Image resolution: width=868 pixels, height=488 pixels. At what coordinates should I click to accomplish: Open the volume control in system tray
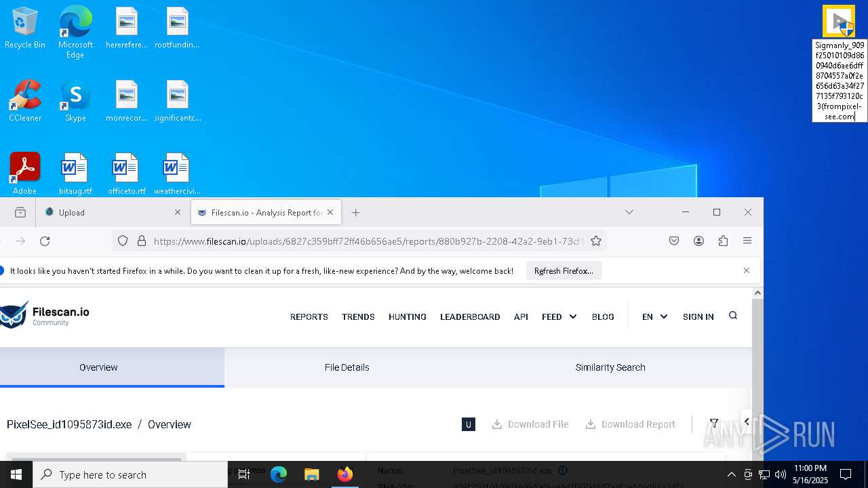[780, 474]
